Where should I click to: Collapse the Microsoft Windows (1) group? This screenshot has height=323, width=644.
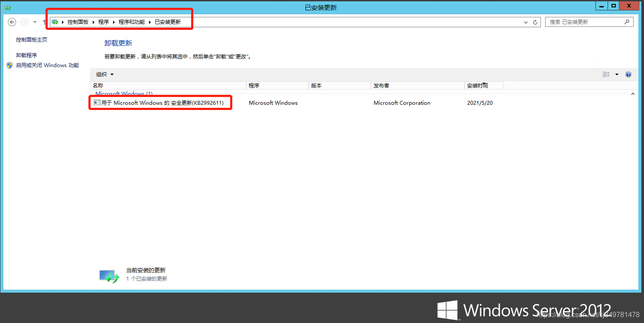pos(633,94)
